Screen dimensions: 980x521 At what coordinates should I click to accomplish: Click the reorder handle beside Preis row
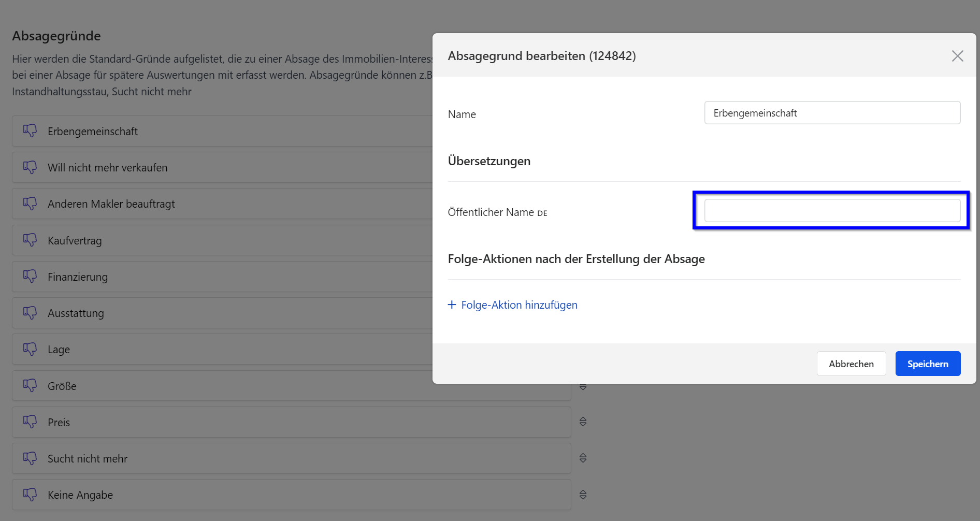pos(583,422)
